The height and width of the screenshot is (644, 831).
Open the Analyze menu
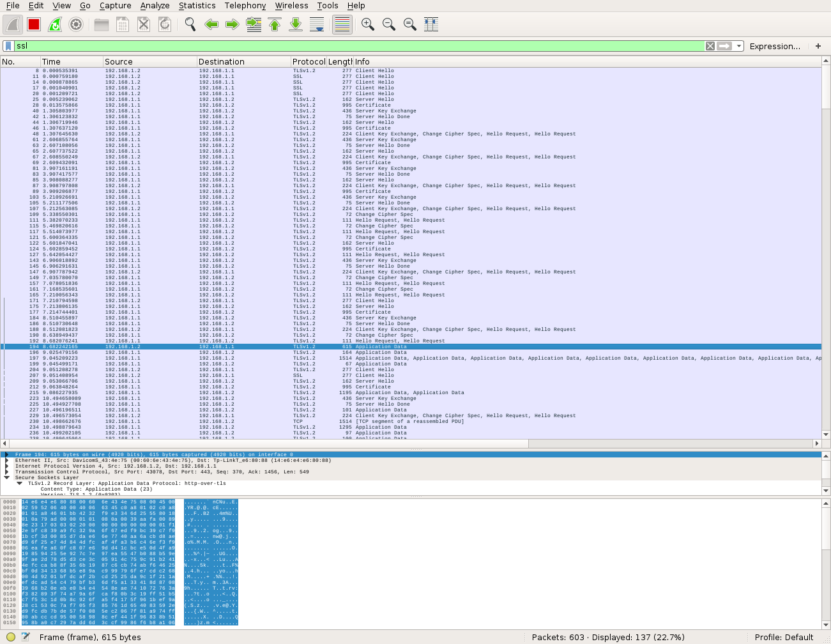click(155, 5)
